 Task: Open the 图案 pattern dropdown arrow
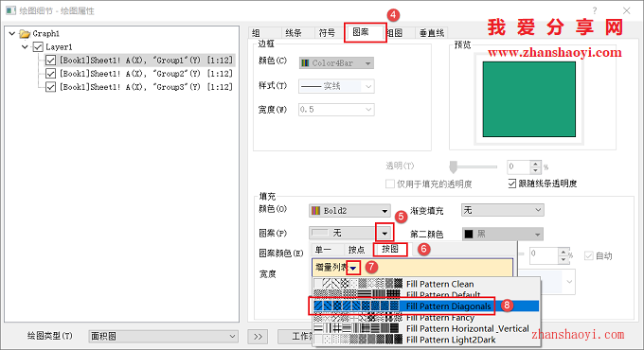(385, 233)
